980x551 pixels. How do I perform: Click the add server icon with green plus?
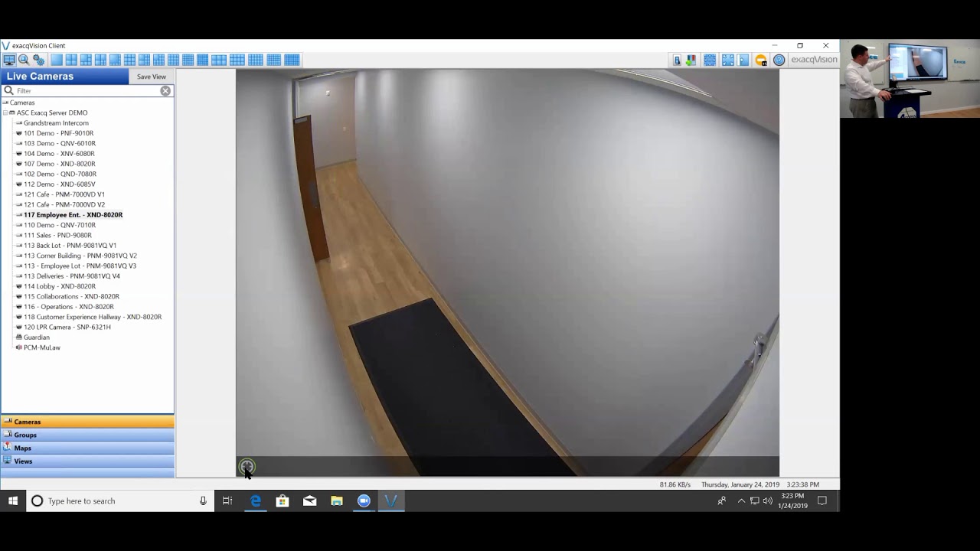coord(691,60)
